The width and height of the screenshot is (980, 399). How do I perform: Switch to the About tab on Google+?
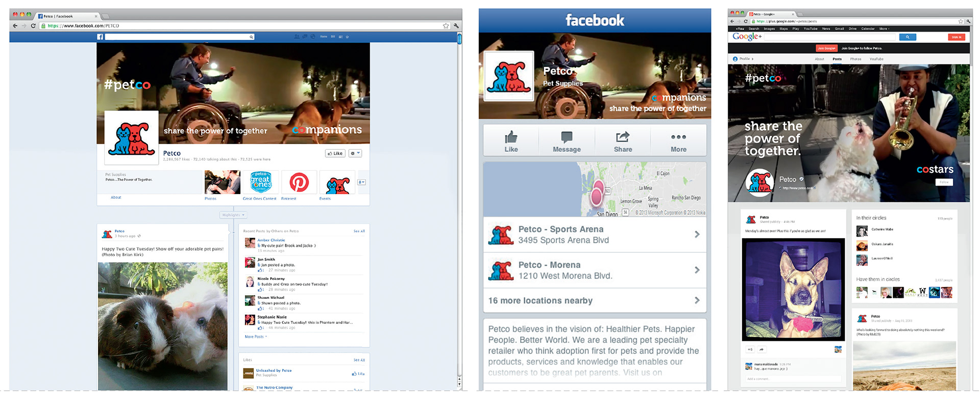coord(819,59)
